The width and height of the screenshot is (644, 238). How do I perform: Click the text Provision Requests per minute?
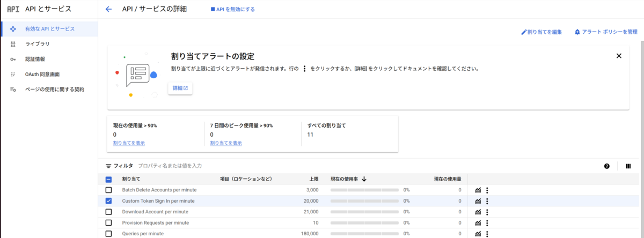pos(156,223)
